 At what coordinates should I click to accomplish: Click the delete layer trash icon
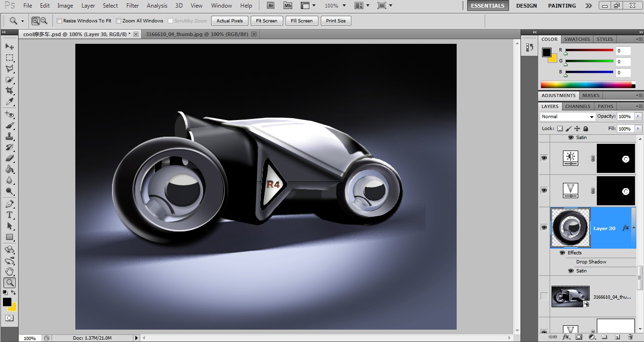tap(630, 337)
